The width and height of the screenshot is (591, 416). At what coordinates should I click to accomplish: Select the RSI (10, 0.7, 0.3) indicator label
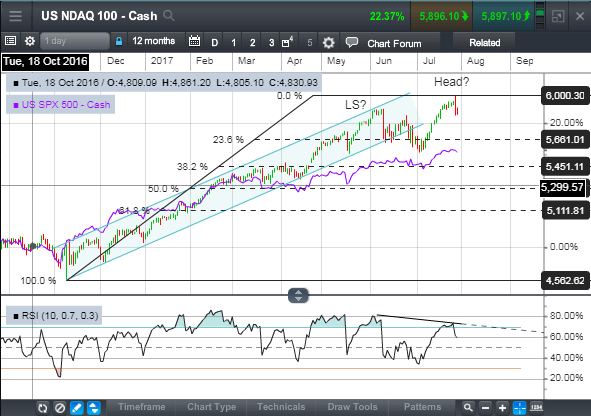click(54, 316)
